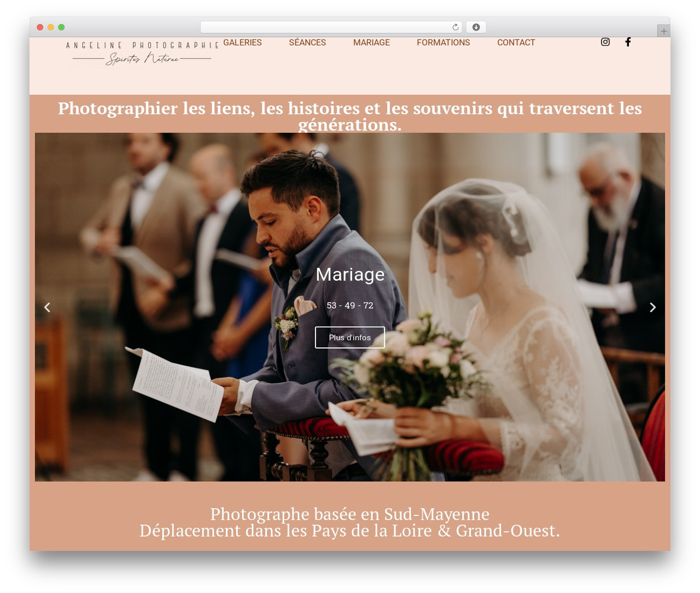
Task: Close the browser window with red button
Action: (40, 27)
